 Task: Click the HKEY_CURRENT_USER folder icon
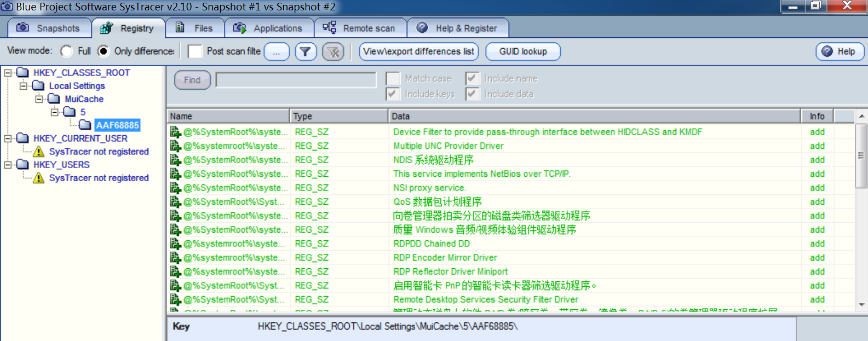22,138
